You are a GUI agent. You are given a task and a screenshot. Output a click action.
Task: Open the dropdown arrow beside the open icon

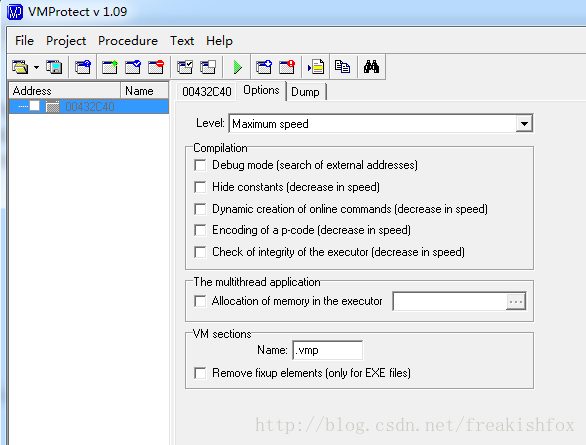36,68
